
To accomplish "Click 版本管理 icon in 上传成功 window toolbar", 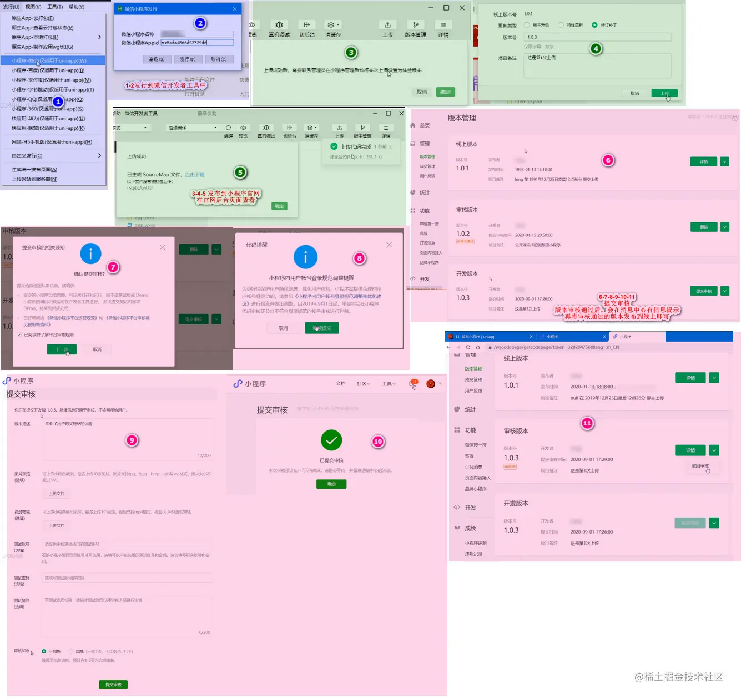I will coord(362,128).
